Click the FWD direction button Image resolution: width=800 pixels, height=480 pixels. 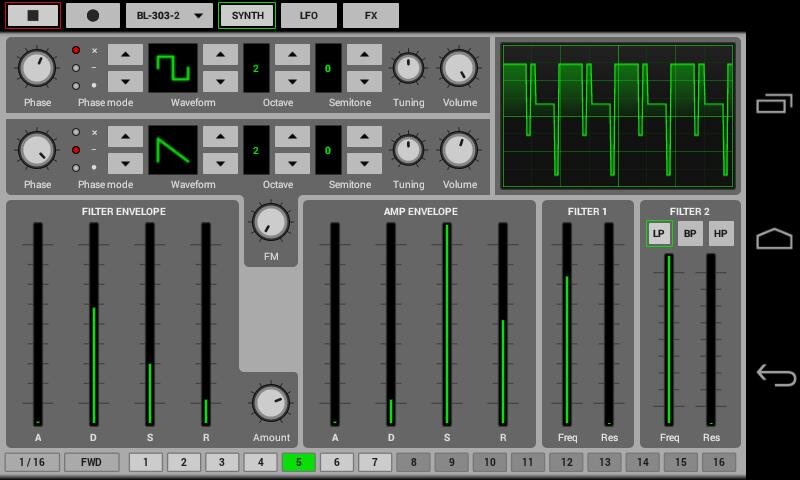[x=92, y=462]
